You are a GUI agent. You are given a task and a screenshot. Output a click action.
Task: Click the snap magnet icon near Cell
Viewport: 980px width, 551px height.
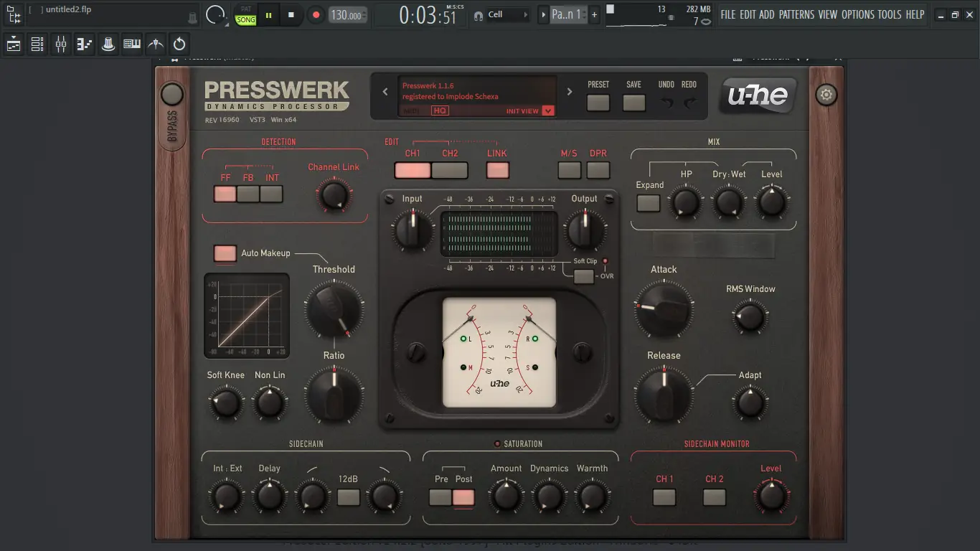[479, 14]
